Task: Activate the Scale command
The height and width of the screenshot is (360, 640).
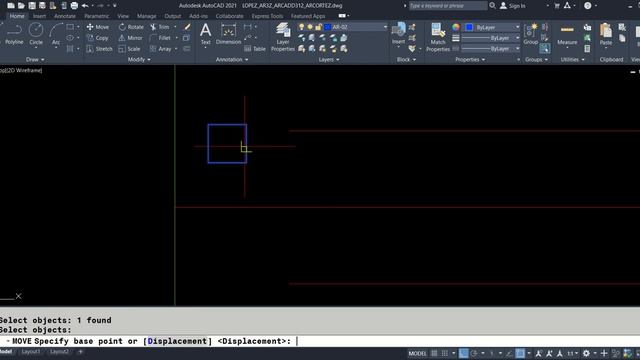Action: click(x=129, y=49)
